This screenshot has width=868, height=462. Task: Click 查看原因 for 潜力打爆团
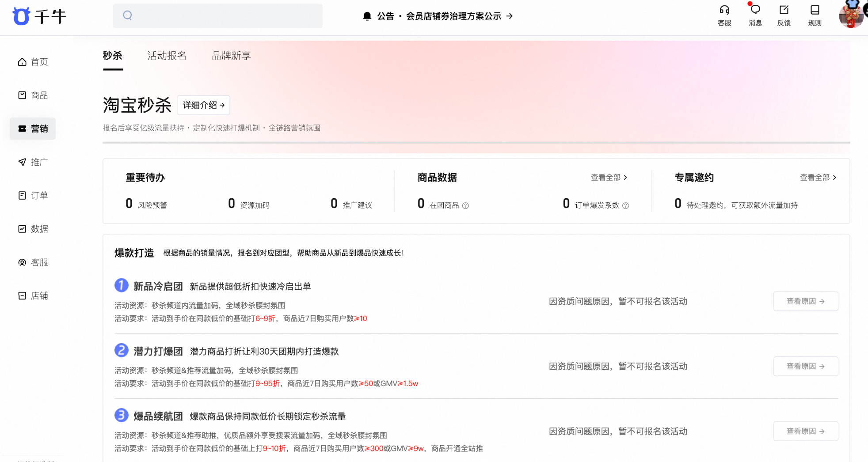(806, 366)
